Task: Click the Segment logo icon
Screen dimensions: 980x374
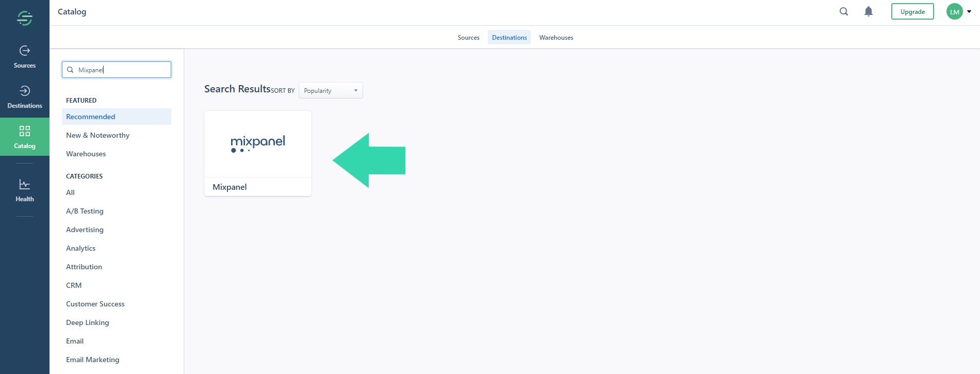Action: 25,19
